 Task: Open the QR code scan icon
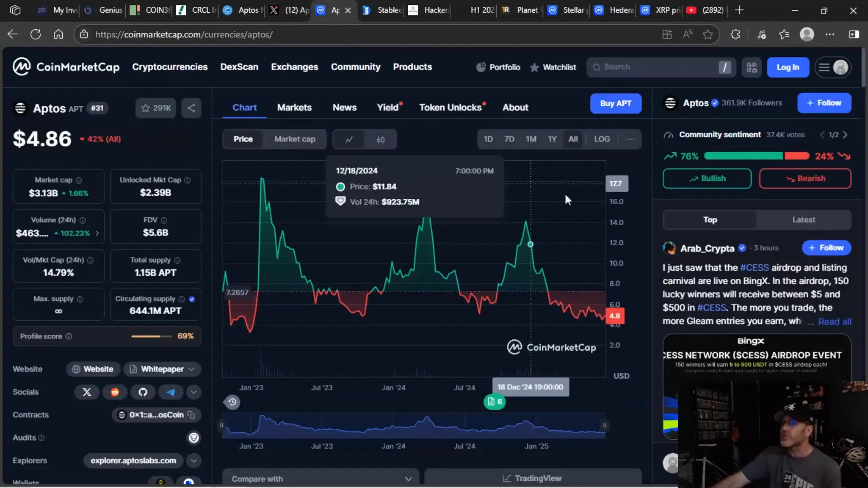[x=751, y=67]
